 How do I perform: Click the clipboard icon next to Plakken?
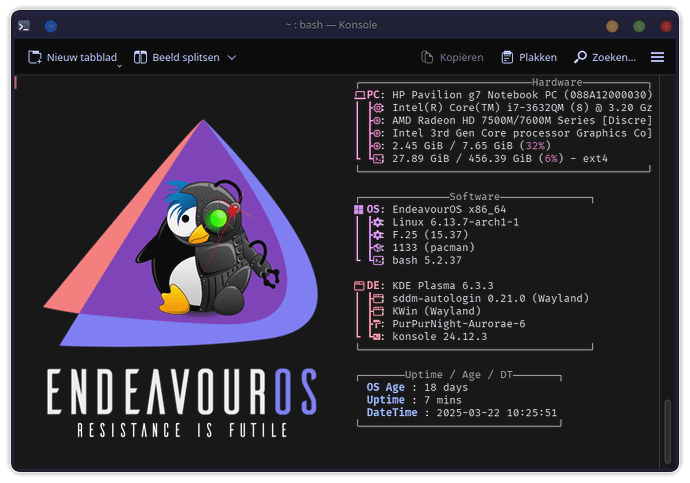coord(507,57)
